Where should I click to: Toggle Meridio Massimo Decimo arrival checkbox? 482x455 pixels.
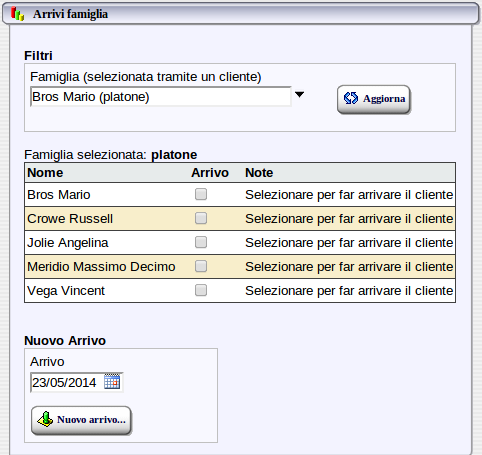tap(201, 266)
